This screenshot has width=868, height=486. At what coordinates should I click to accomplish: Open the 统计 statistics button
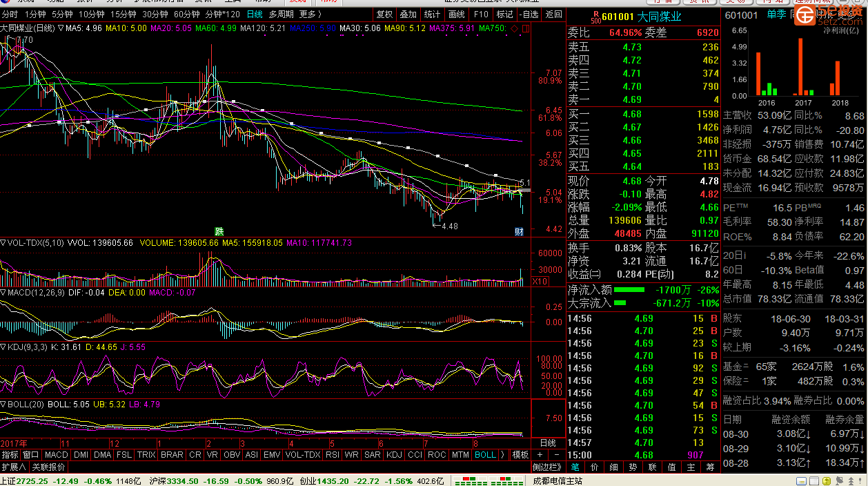(x=432, y=14)
